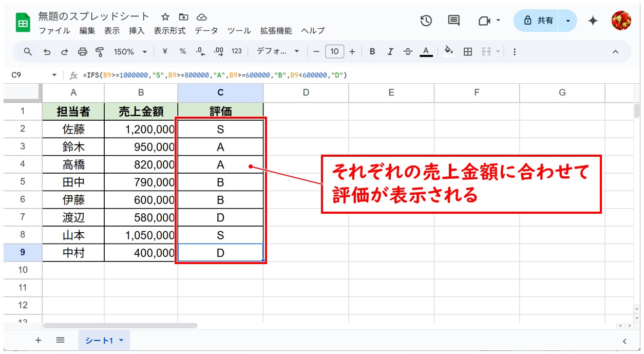Viewport: 644px width, 354px height.
Task: Open the 編集 menu
Action: pyautogui.click(x=87, y=31)
